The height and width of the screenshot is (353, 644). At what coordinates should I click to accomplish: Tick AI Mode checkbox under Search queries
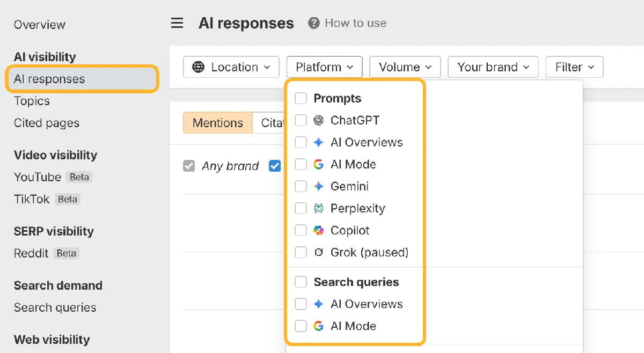(x=301, y=326)
